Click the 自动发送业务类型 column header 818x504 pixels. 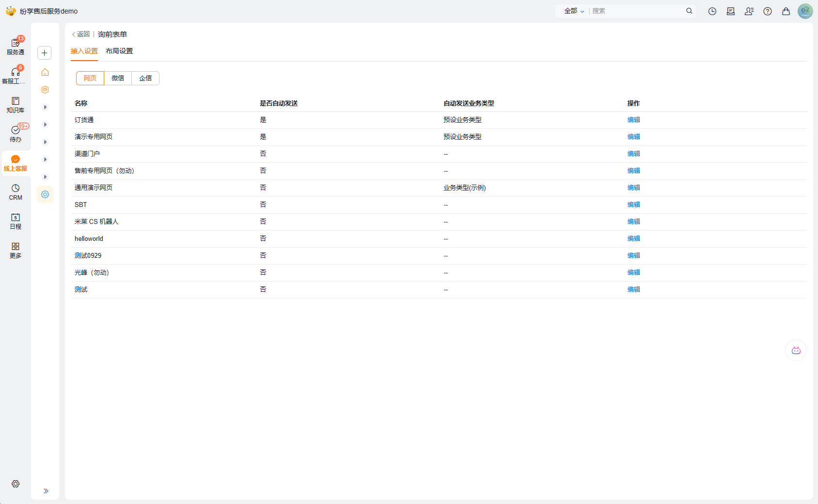tap(469, 103)
